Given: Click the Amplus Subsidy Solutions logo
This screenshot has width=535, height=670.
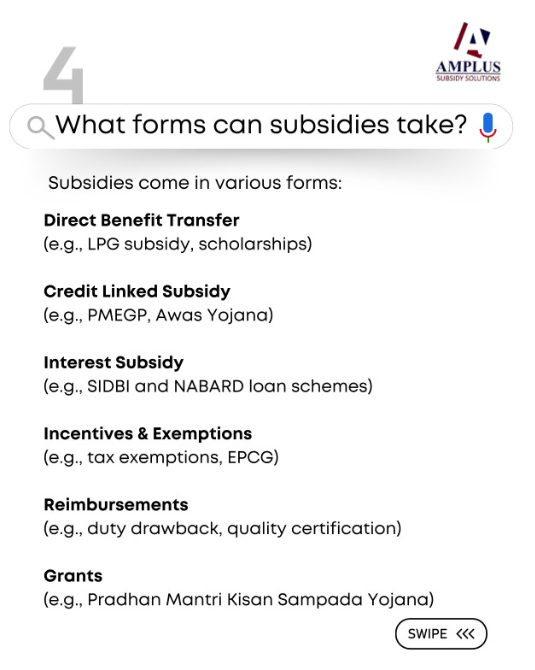Looking at the screenshot, I should coord(468,52).
